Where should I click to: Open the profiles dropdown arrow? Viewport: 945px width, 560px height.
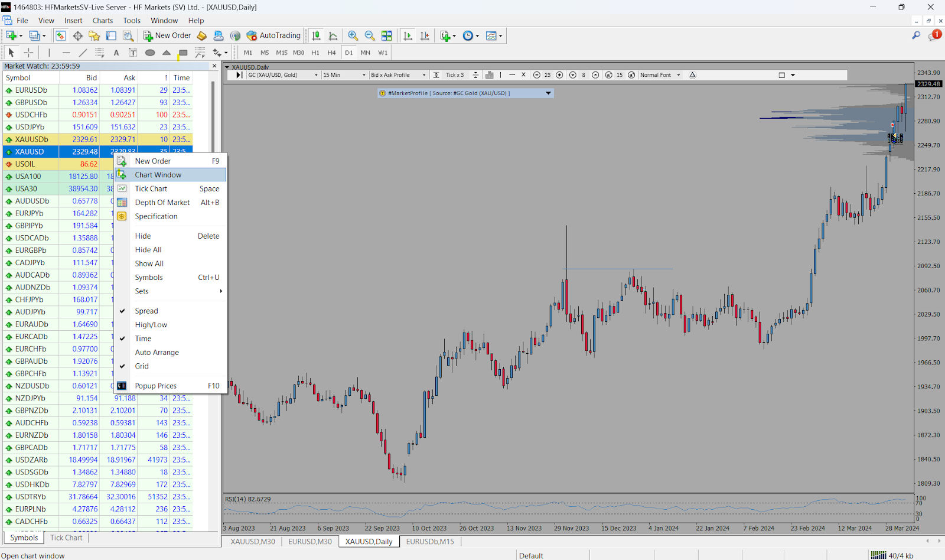pos(44,36)
